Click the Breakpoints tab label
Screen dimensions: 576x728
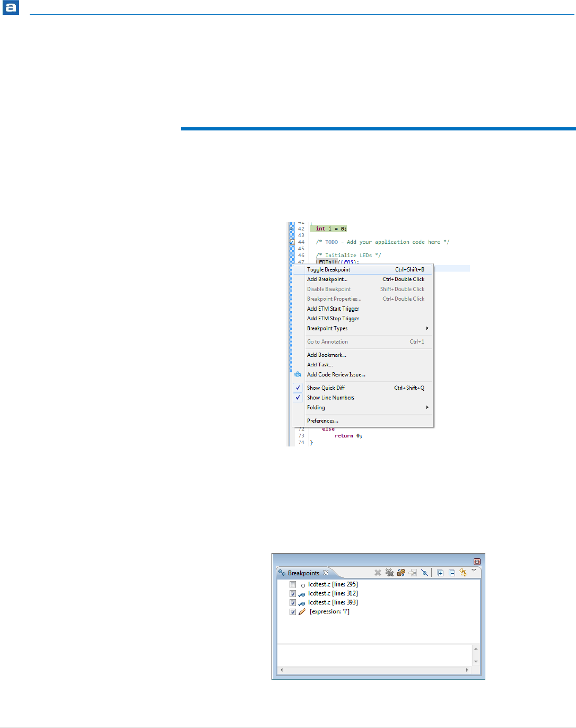[x=303, y=573]
